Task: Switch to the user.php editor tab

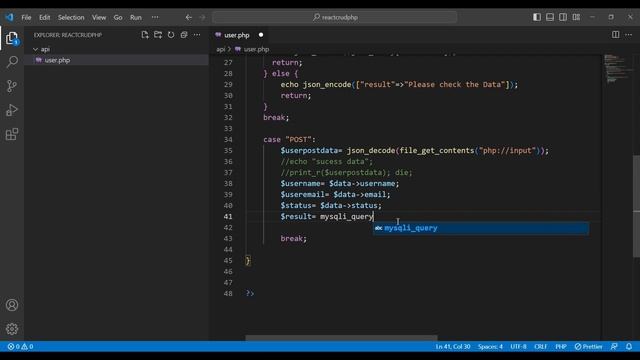Action: 237,35
